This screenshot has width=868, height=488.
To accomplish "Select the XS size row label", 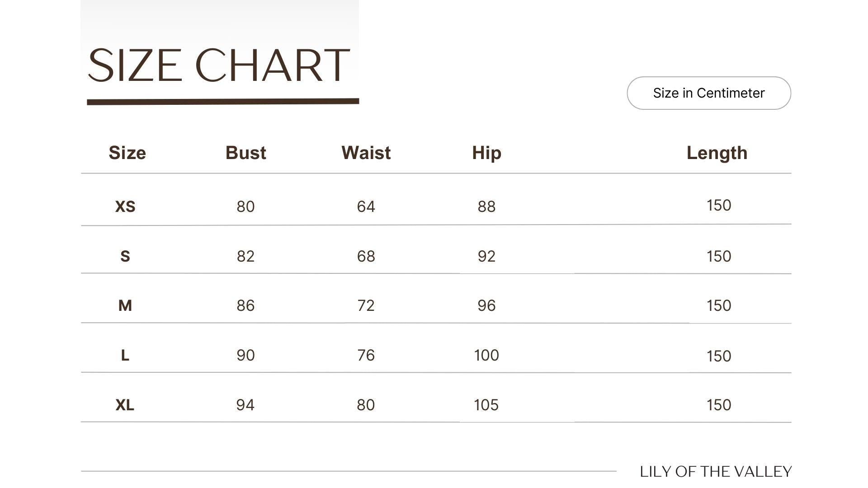I will click(125, 206).
